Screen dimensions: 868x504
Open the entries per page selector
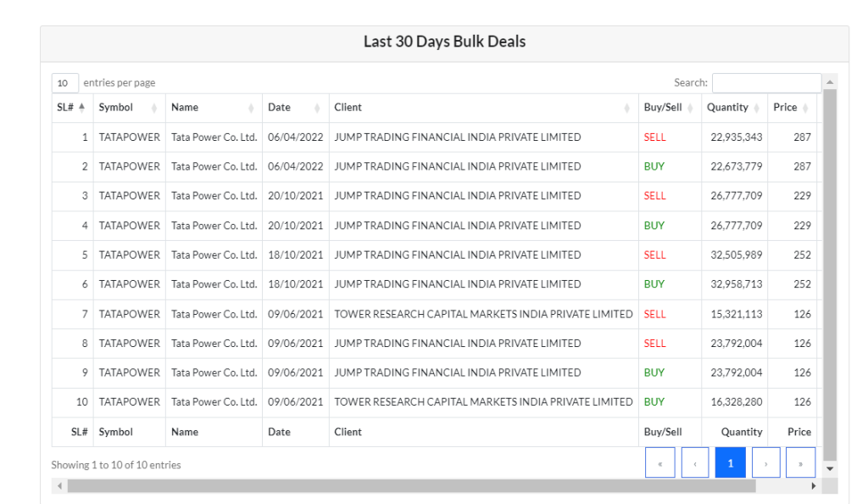pos(64,83)
